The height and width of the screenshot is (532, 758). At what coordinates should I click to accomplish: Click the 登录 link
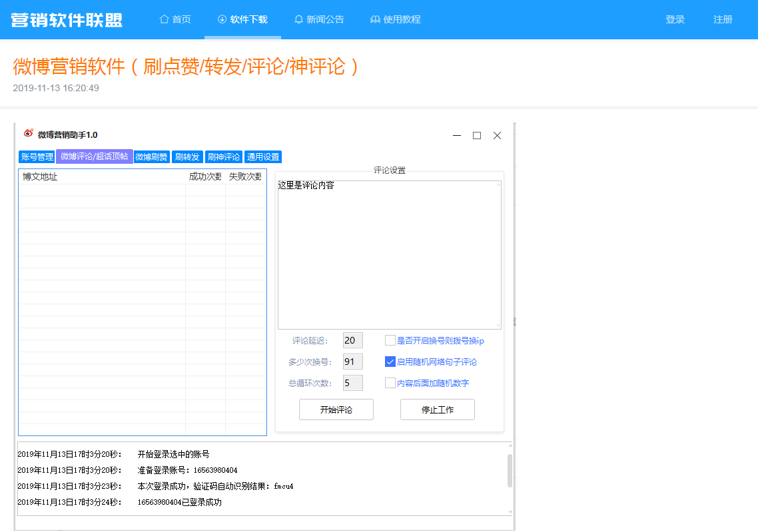point(675,19)
